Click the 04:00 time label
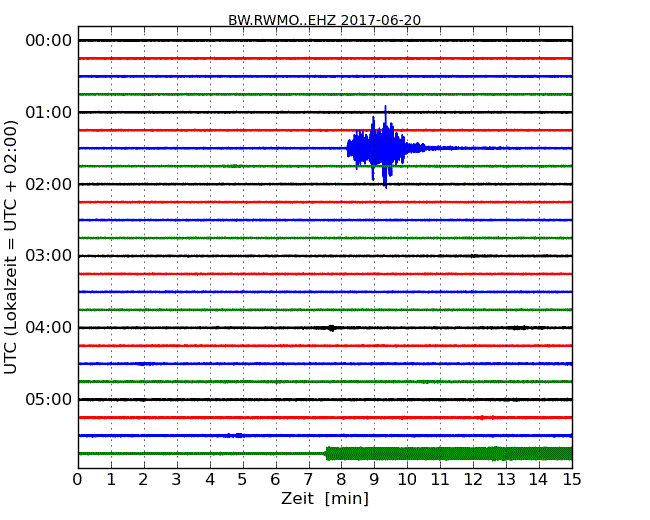The width and height of the screenshot is (650, 520). (49, 328)
